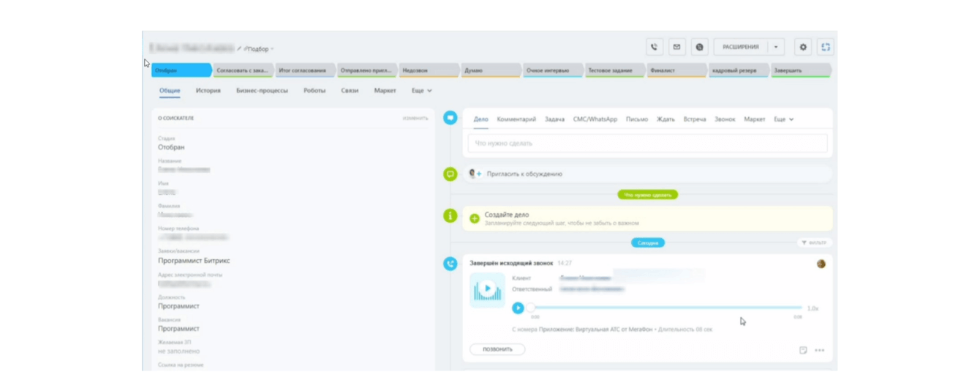The image size is (980, 391).
Task: Open the dropdown arrow next to РАСШИРЕНИЯ
Action: pos(776,47)
